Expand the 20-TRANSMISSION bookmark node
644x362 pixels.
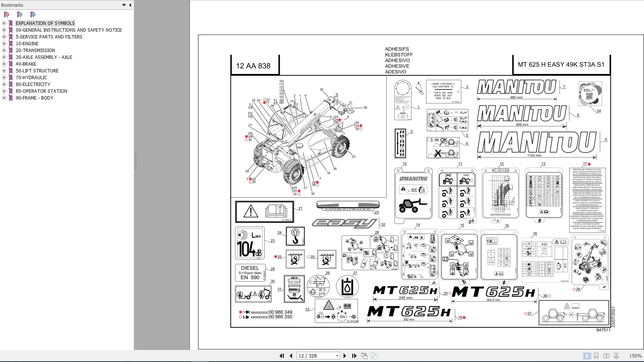(4, 51)
